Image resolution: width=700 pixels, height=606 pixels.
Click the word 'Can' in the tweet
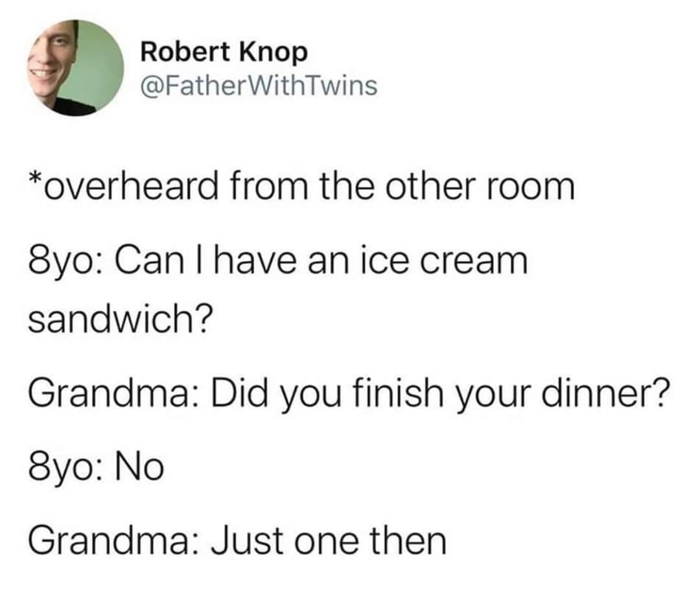click(x=150, y=261)
